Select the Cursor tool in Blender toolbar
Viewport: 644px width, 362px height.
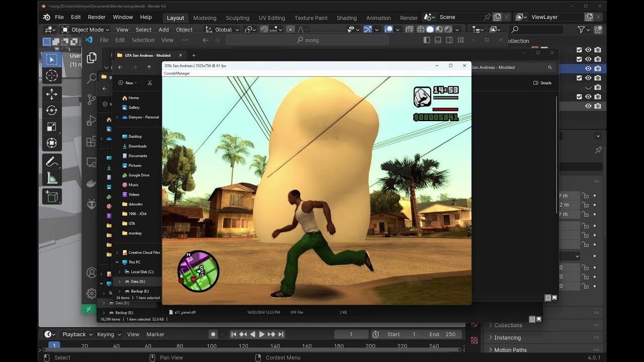(51, 76)
